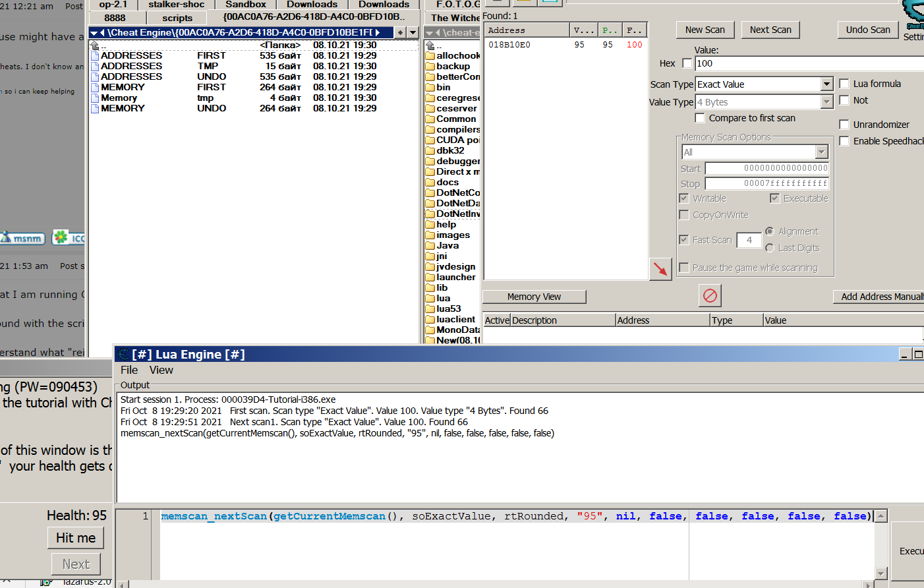Open directory history dropdown arrow beside asterisk
This screenshot has height=588, width=924.
[x=413, y=32]
